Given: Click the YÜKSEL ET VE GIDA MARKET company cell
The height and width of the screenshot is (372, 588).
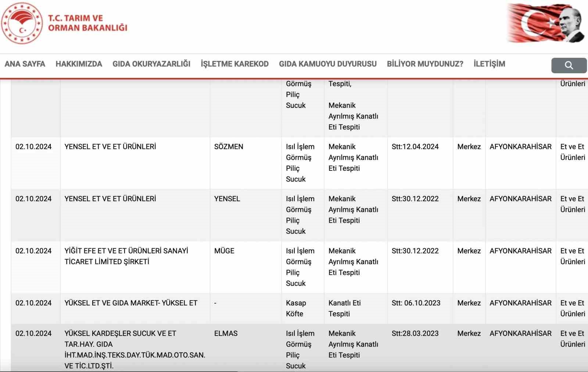Looking at the screenshot, I should point(135,308).
